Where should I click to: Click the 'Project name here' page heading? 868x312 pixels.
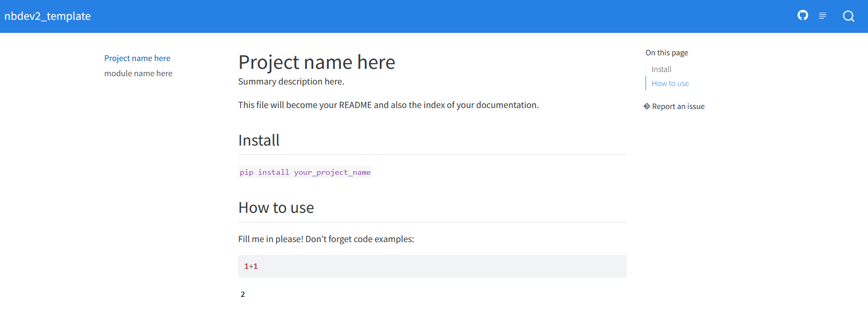(317, 63)
